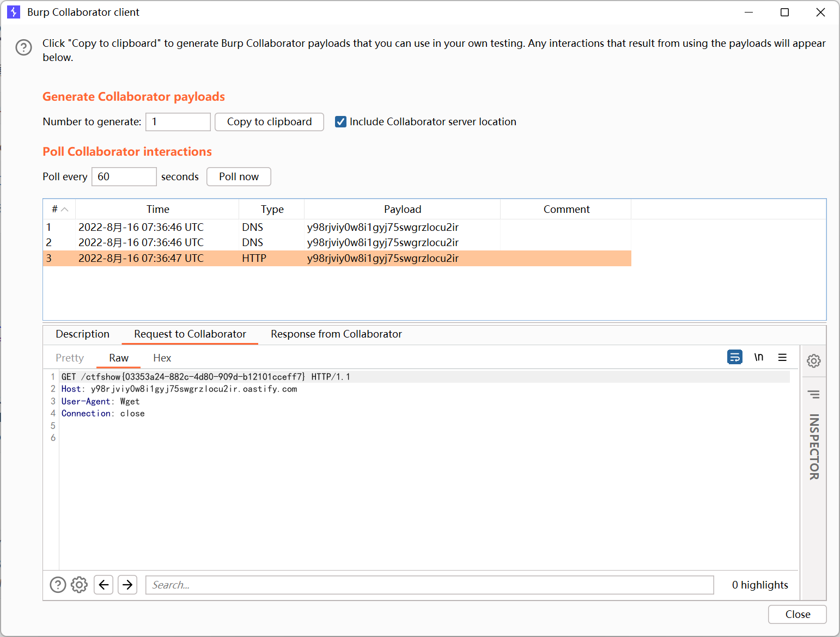Open search help question mark icon
Screen dimensions: 840x637
point(58,585)
